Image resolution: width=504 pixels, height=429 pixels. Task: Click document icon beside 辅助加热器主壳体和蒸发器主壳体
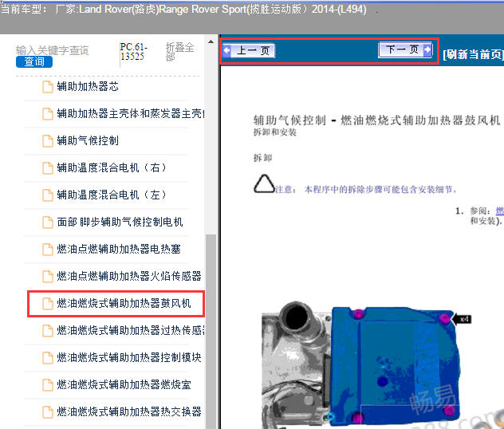point(48,114)
